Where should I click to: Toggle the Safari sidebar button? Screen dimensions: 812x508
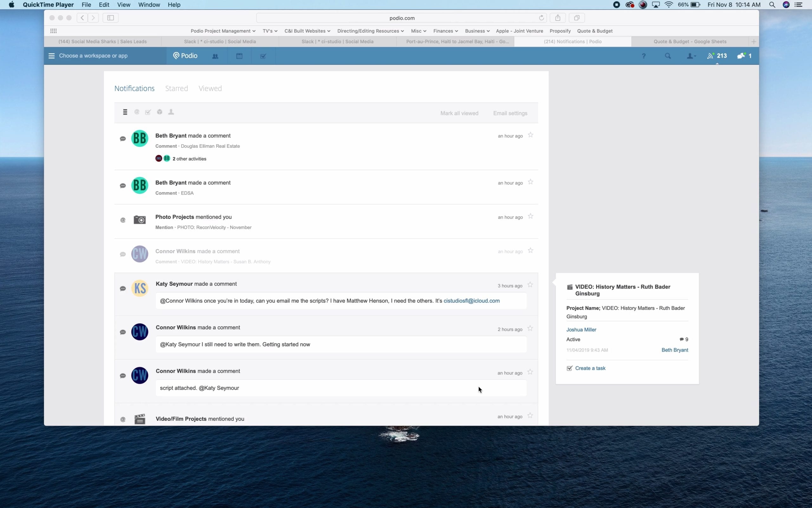click(x=110, y=18)
